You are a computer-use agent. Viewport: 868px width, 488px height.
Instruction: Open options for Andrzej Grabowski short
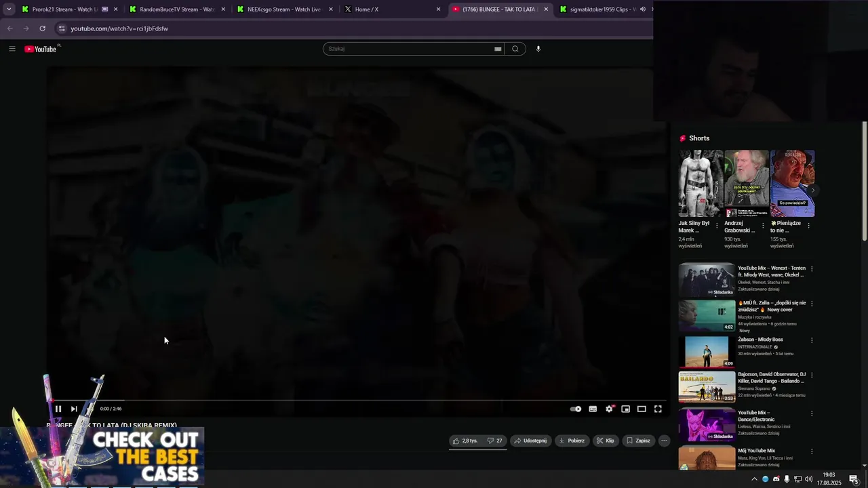(x=762, y=225)
